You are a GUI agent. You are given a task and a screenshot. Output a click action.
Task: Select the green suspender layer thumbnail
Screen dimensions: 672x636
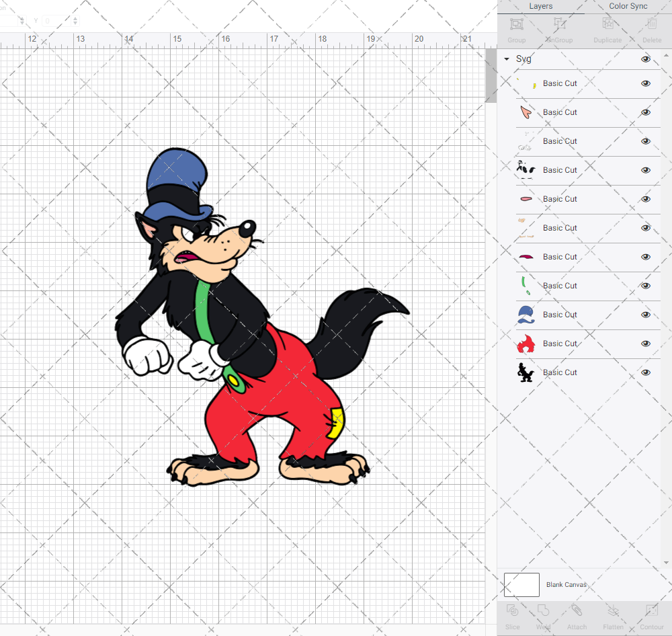click(526, 286)
